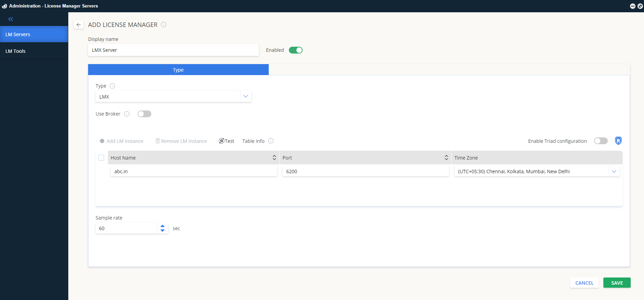Expand the Type dropdown showing LMX
644x300 pixels.
246,96
